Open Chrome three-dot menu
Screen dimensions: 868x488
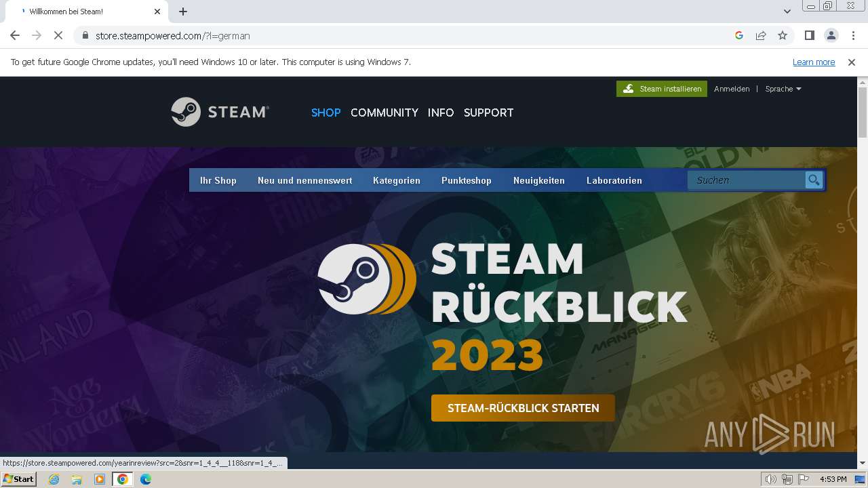pos(853,35)
